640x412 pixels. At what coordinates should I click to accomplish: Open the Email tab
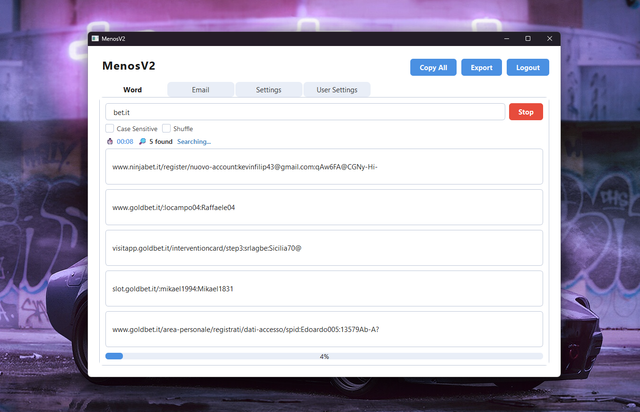point(201,90)
